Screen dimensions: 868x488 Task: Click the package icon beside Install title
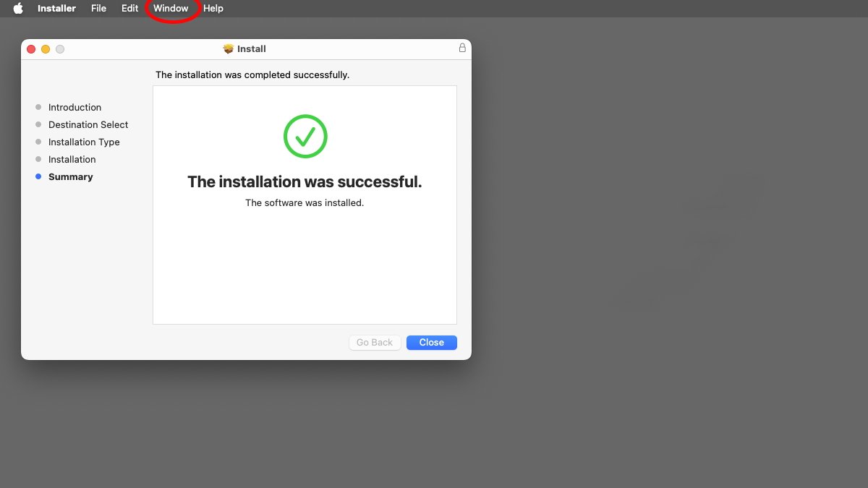[x=229, y=49]
